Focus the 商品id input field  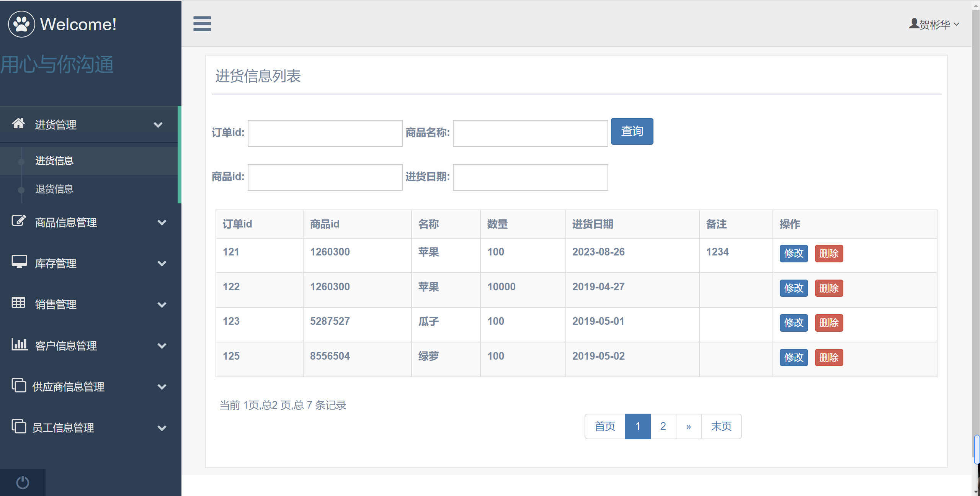pyautogui.click(x=325, y=177)
